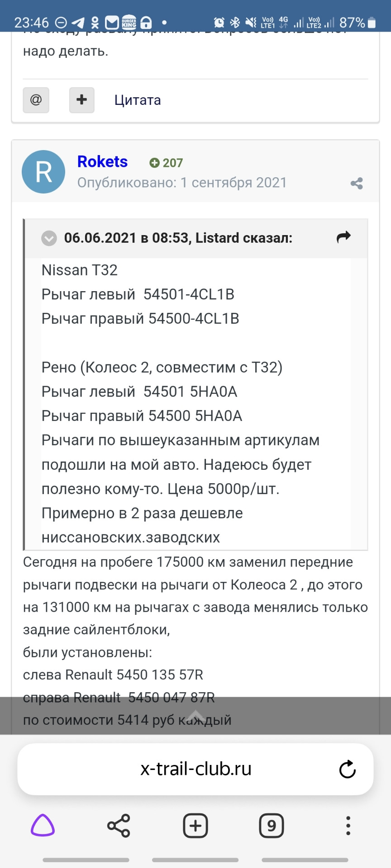Viewport: 391px width, 868px height.
Task: Tap the x-trail-club.ru address bar
Action: coord(195,769)
